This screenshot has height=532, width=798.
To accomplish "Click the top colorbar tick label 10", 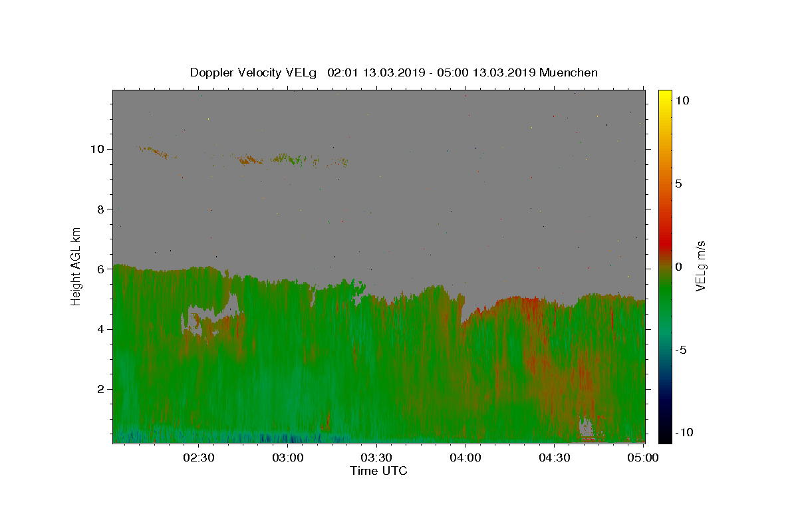I will (682, 100).
